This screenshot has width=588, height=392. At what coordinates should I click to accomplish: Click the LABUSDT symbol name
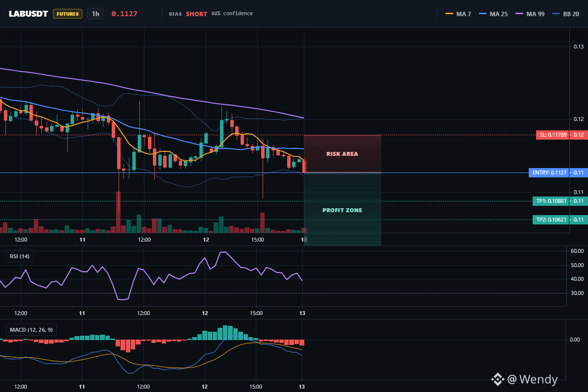point(28,14)
